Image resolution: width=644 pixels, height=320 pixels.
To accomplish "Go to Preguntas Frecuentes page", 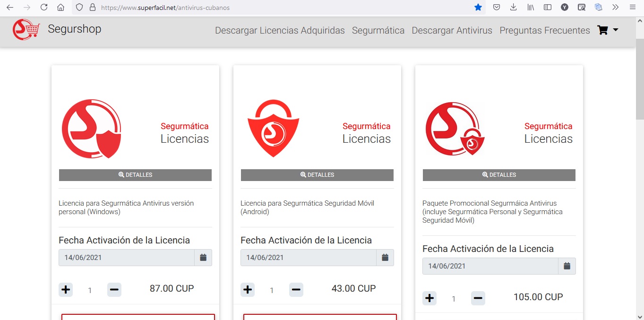I will (545, 30).
